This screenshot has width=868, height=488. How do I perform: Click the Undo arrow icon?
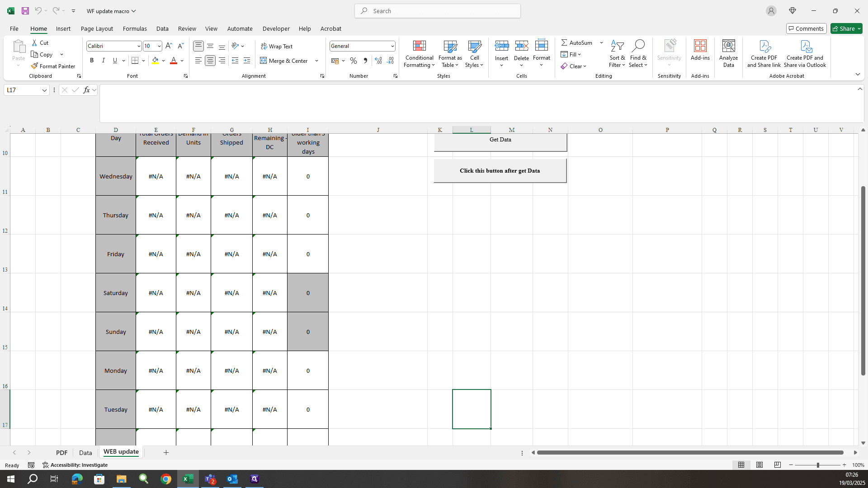[x=38, y=11]
